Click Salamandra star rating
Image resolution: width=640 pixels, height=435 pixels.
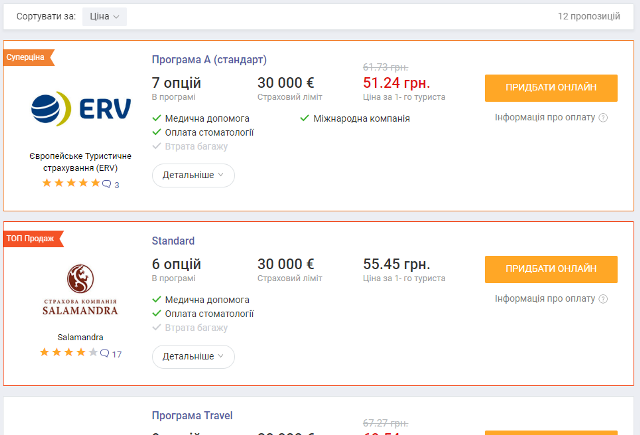pos(69,352)
